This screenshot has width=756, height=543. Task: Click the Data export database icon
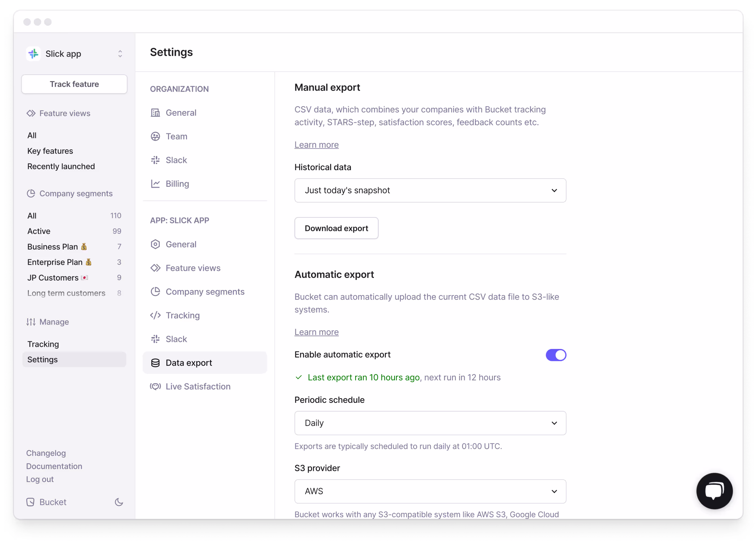coord(155,363)
